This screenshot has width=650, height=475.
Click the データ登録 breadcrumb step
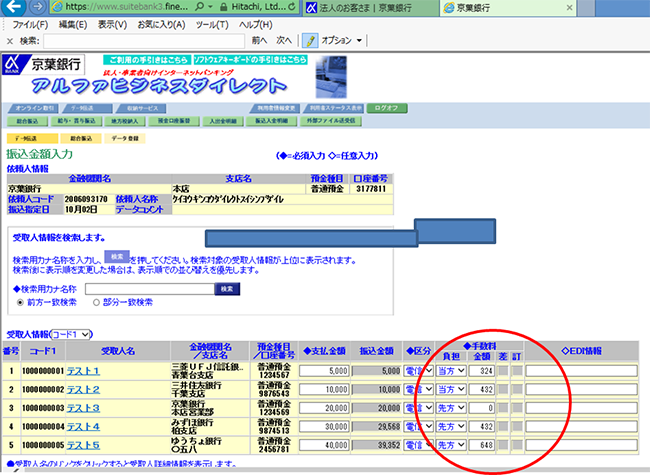point(125,138)
